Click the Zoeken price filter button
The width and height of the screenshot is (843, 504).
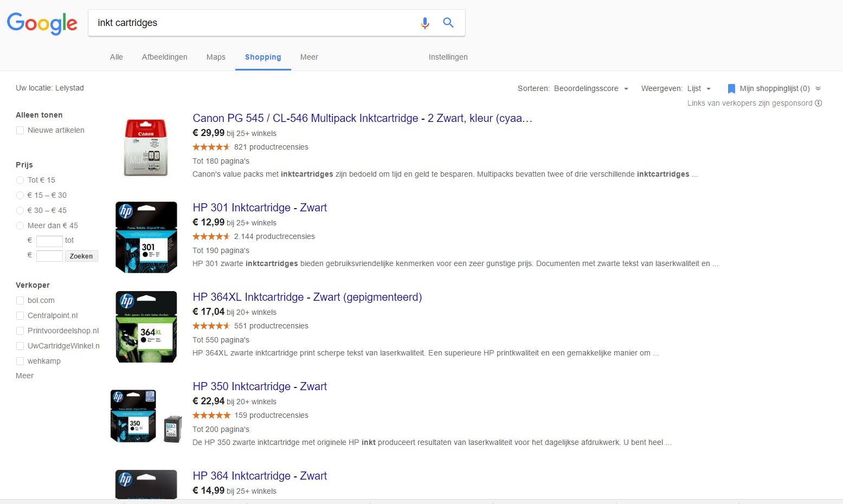click(81, 256)
